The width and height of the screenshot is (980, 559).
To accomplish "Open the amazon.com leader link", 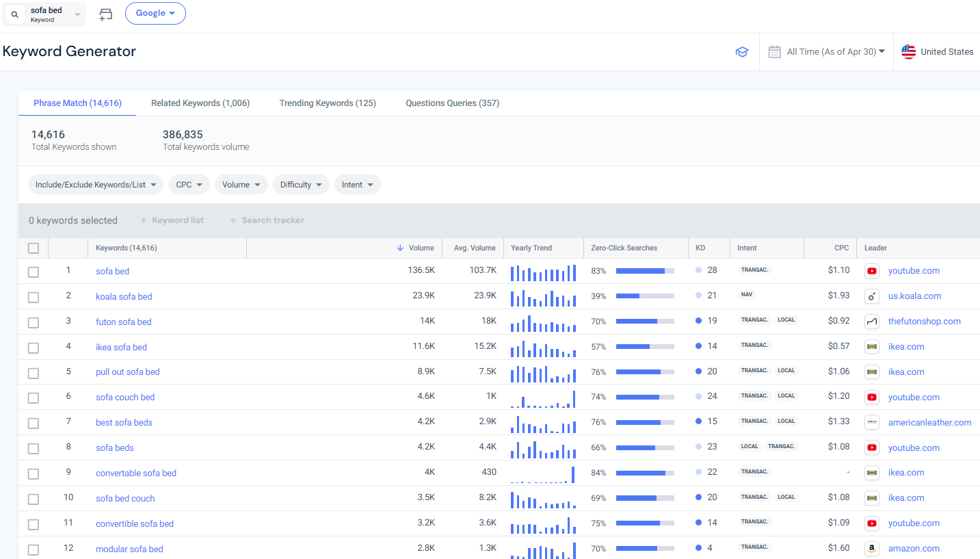I will click(914, 549).
